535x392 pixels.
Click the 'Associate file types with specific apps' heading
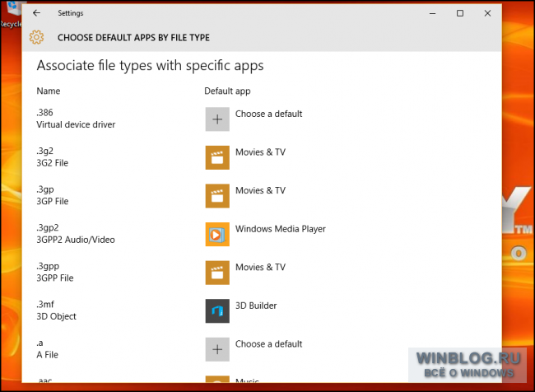150,66
